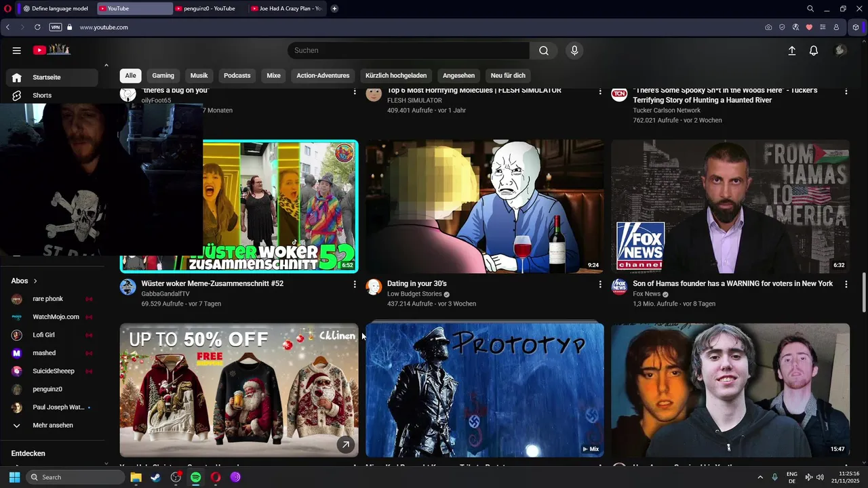Open the penguinz0 subscription in sidebar
868x488 pixels.
[52, 389]
